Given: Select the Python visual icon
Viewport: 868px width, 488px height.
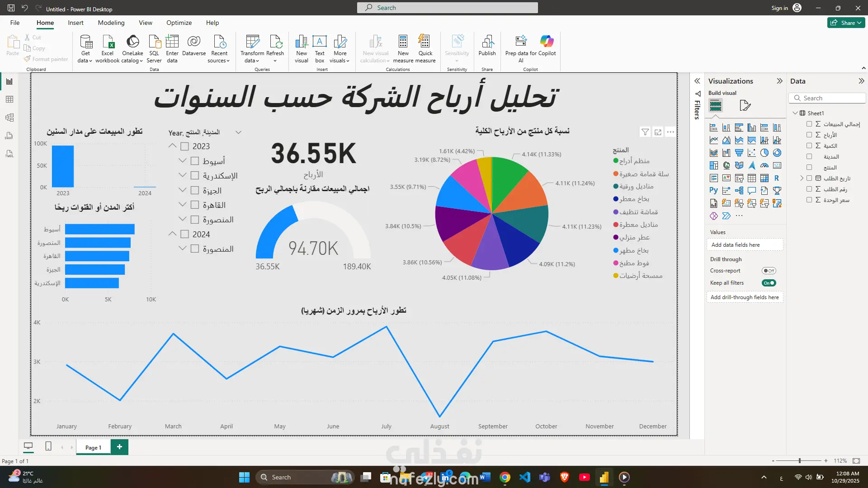Looking at the screenshot, I should point(713,191).
